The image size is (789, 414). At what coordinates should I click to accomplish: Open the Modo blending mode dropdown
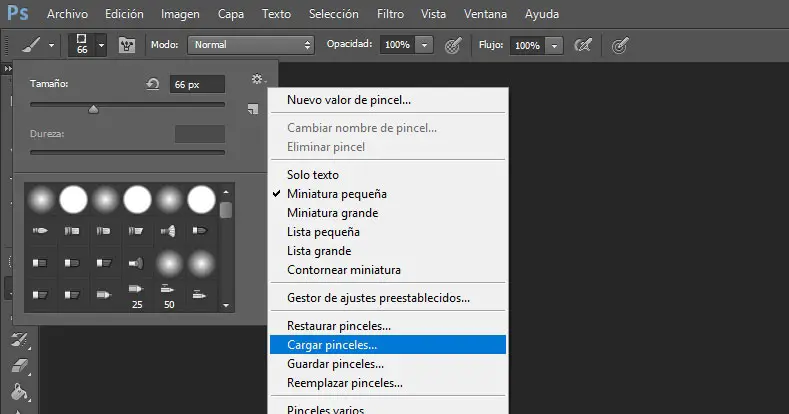click(x=251, y=45)
